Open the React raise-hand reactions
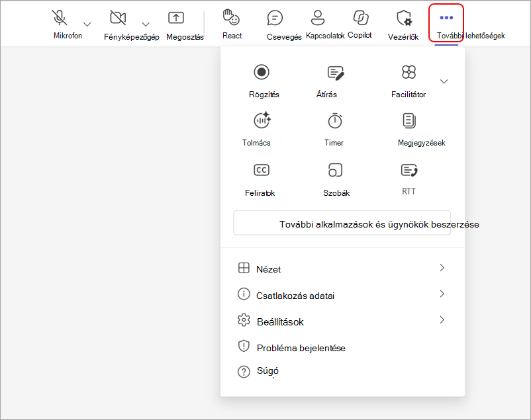The height and width of the screenshot is (420, 531). [x=231, y=17]
